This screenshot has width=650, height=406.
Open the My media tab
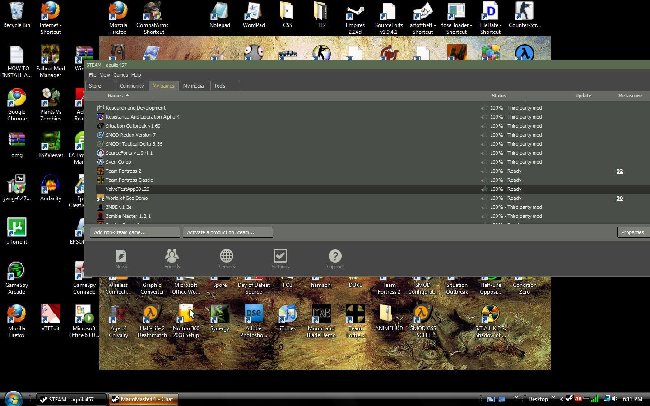click(194, 86)
